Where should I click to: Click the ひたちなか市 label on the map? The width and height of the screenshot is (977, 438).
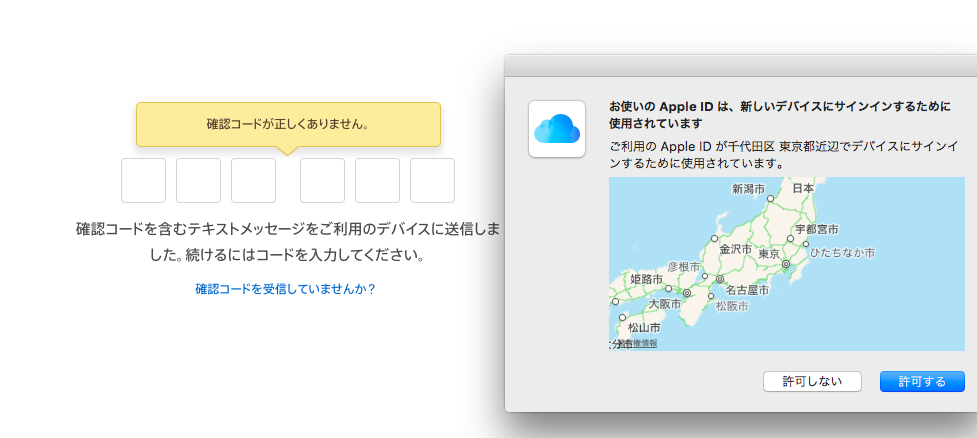click(842, 253)
